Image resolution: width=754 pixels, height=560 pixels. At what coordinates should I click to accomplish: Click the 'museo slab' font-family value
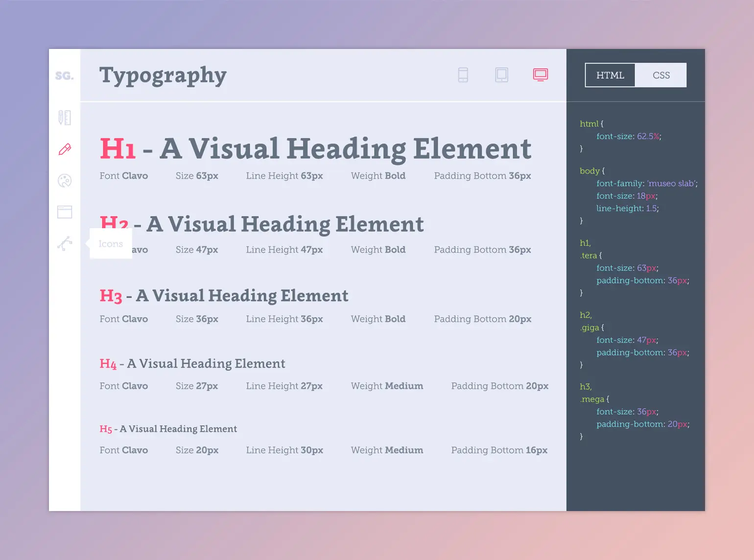(x=671, y=184)
